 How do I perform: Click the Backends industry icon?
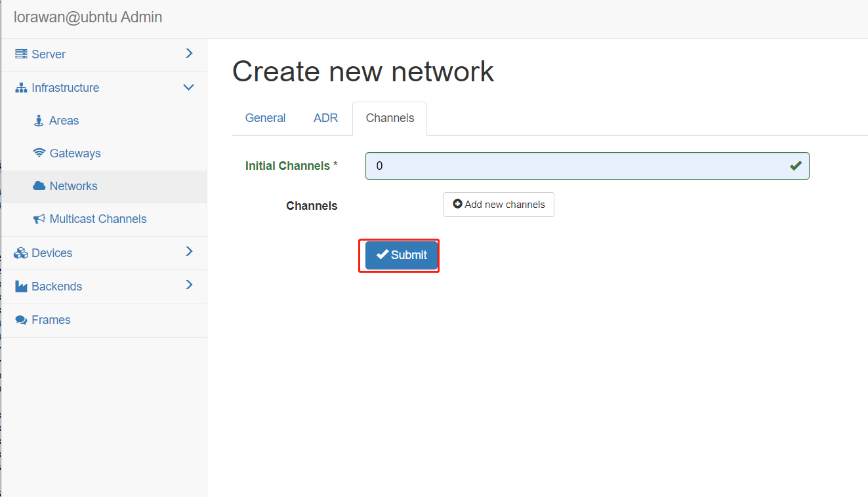click(x=21, y=287)
